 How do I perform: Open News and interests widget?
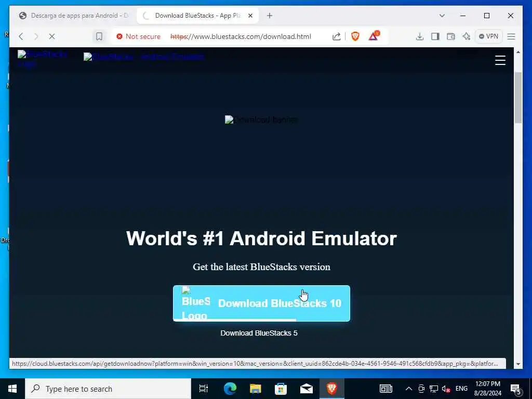386,389
